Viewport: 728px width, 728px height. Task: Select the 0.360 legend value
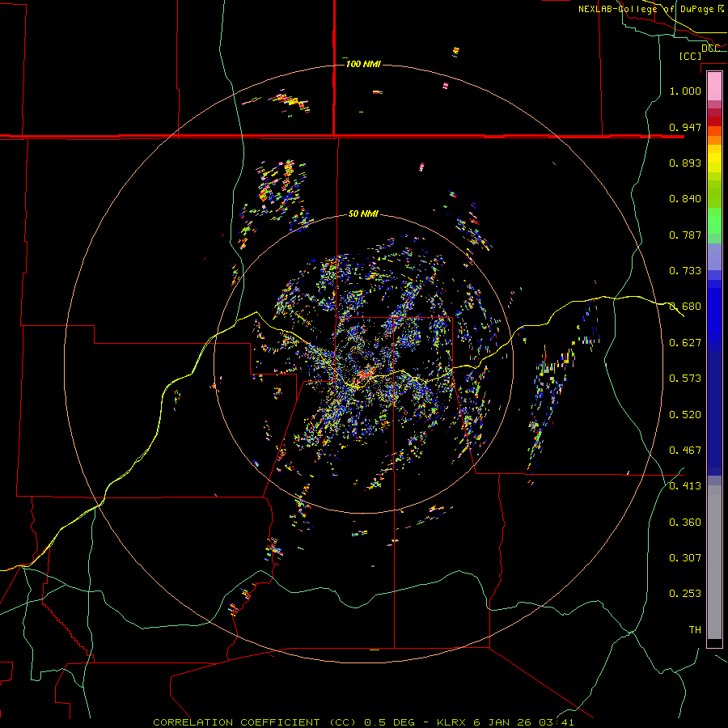685,523
